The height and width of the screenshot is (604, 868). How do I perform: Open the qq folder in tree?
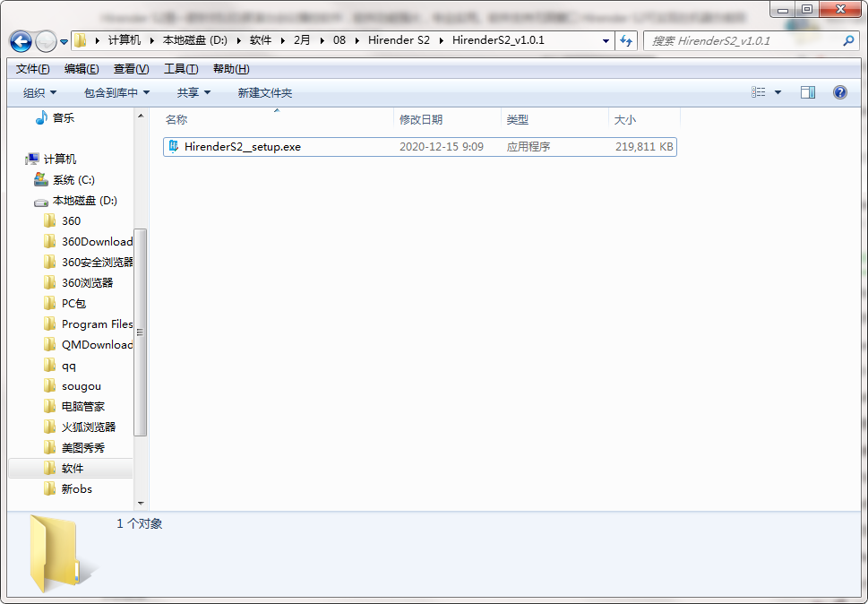pos(69,366)
